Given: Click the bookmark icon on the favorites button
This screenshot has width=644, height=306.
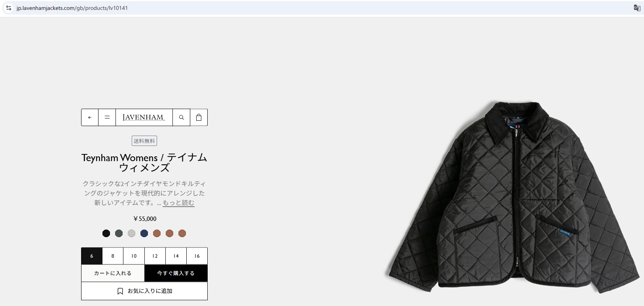Looking at the screenshot, I should pos(120,291).
